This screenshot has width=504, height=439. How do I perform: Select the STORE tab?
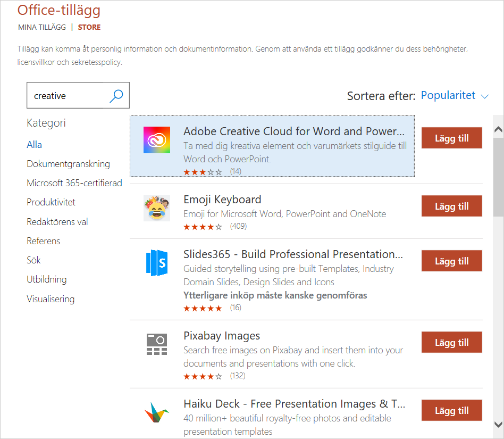[89, 27]
